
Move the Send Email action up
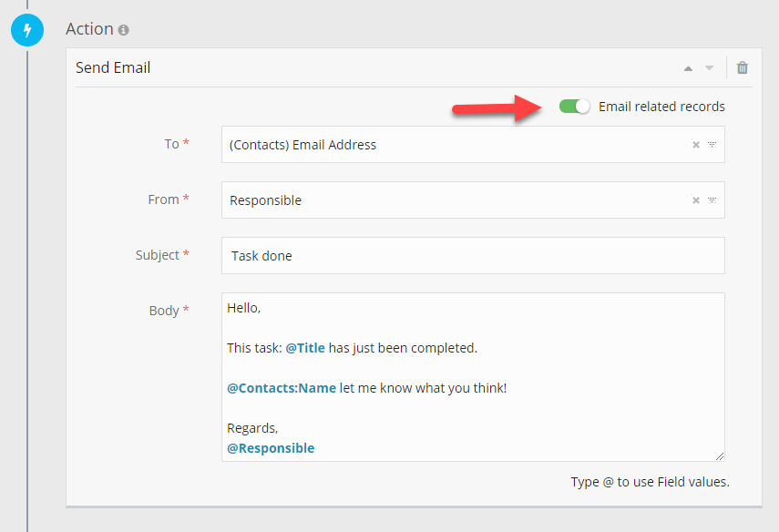[688, 68]
